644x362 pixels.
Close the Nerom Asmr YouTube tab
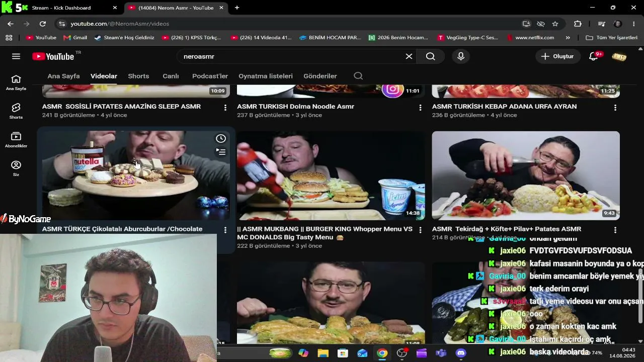[x=221, y=8]
